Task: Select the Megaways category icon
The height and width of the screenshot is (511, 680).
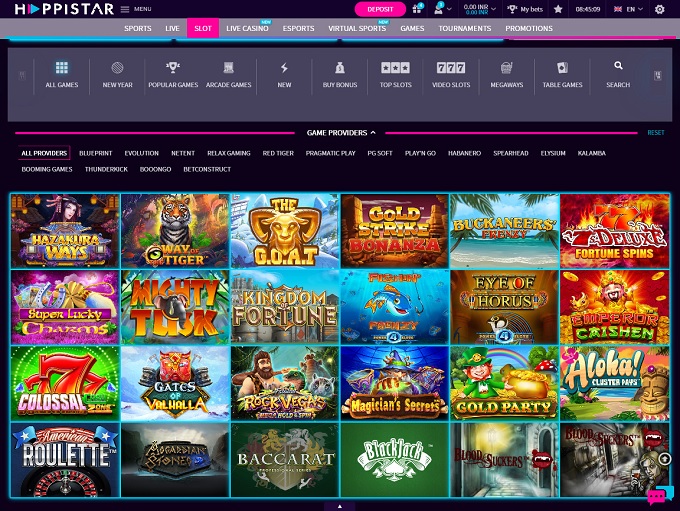Action: 507,75
